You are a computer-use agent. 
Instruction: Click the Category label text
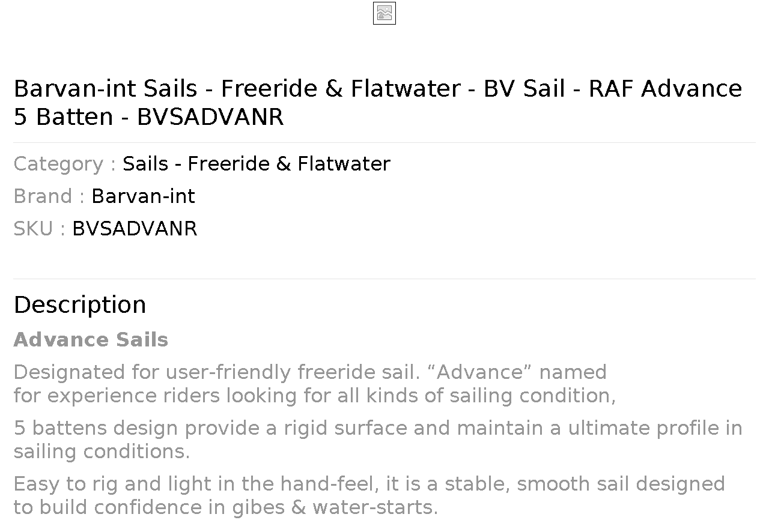click(x=65, y=164)
